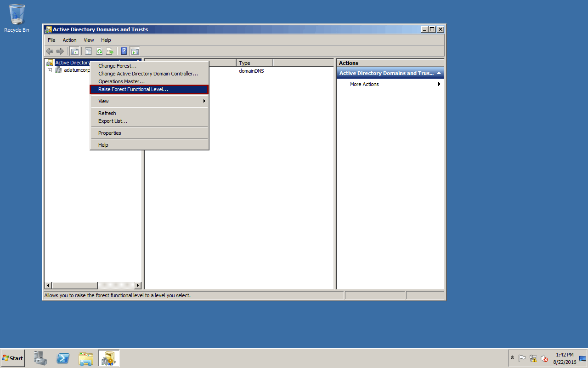Expand the More Actions submenu arrow
The image size is (588, 368).
439,84
